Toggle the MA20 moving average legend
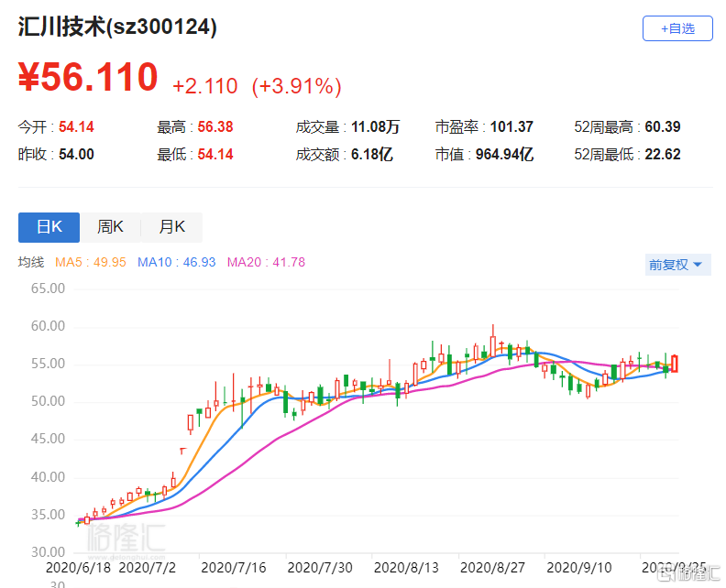This screenshot has height=588, width=726. click(x=266, y=263)
